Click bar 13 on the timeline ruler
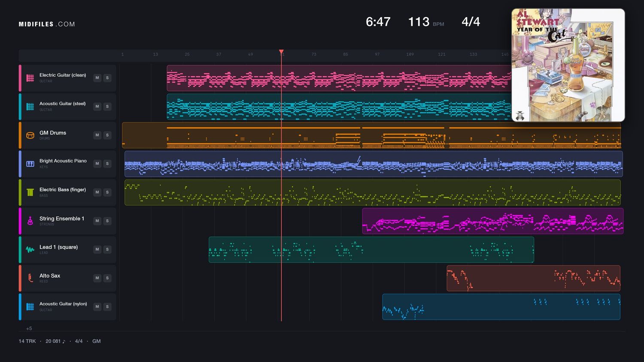 [155, 54]
